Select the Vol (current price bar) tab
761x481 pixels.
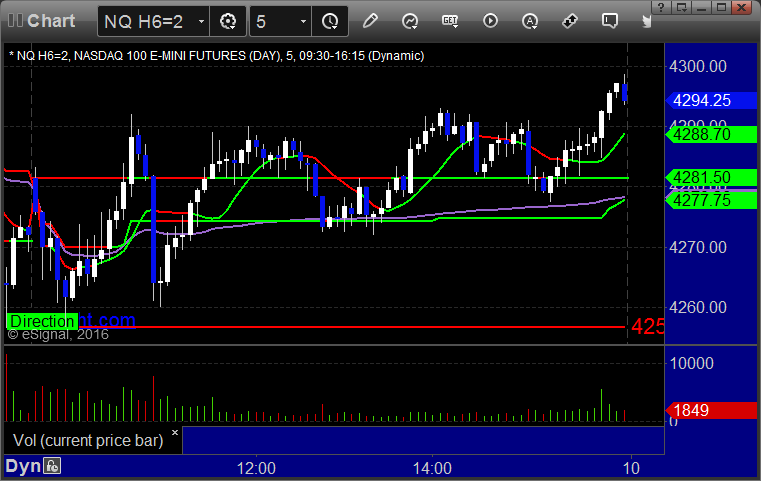[x=88, y=440]
